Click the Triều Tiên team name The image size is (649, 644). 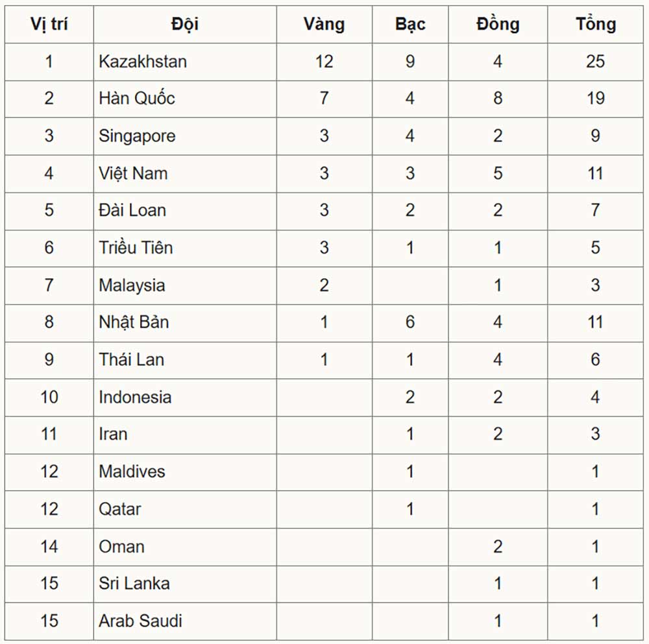pyautogui.click(x=136, y=248)
